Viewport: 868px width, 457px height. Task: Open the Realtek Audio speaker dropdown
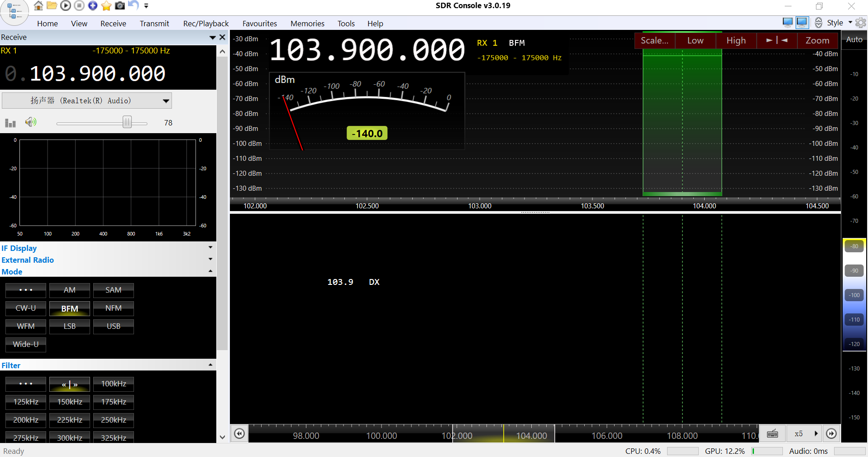point(87,101)
